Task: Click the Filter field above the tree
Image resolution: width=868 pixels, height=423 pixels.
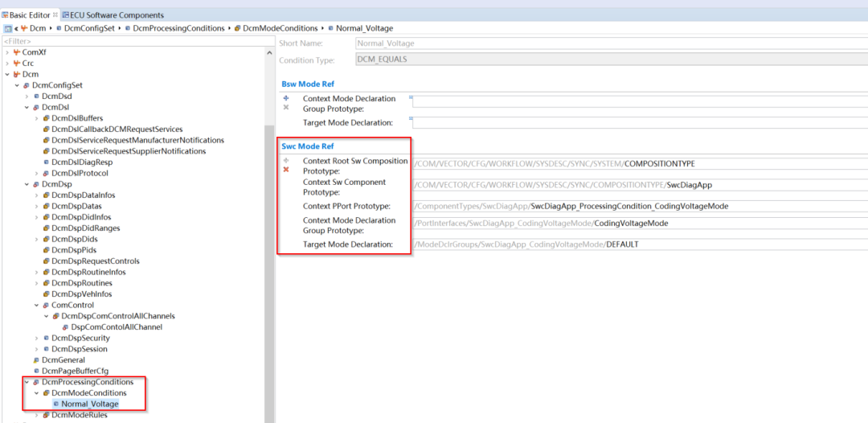Action: point(137,41)
